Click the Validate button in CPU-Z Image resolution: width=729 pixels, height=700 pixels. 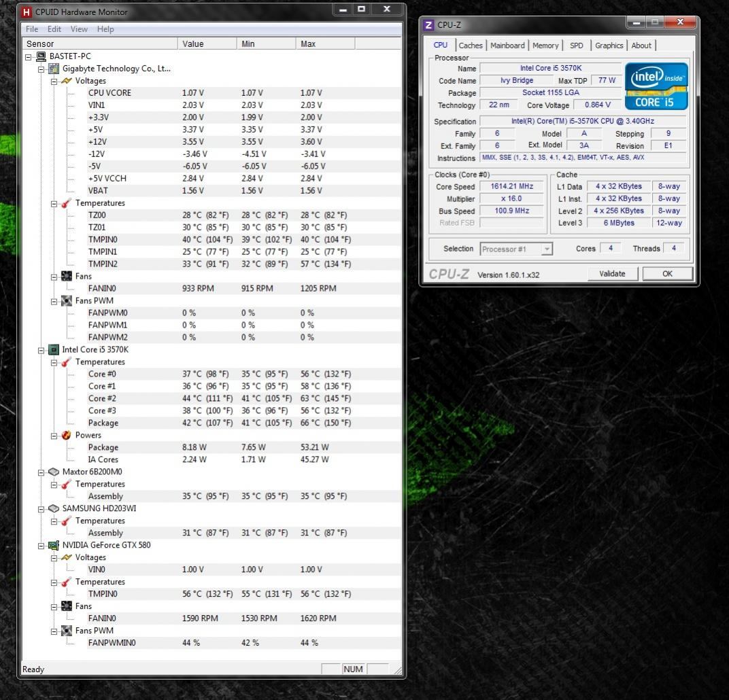612,274
